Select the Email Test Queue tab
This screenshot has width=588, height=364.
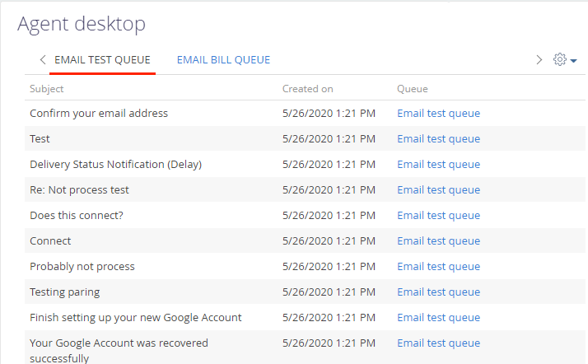[x=102, y=60]
